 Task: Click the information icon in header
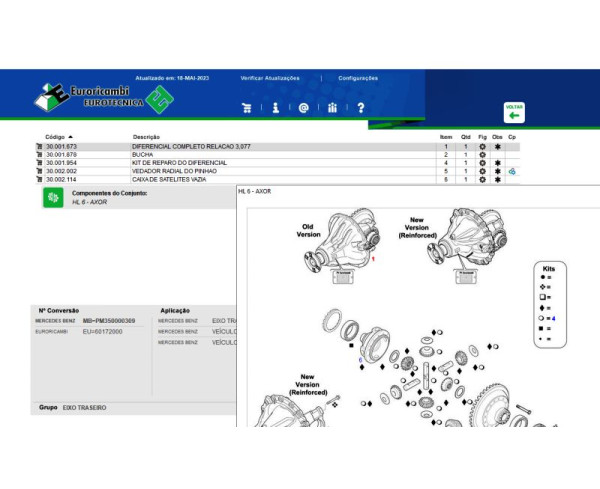[x=275, y=108]
